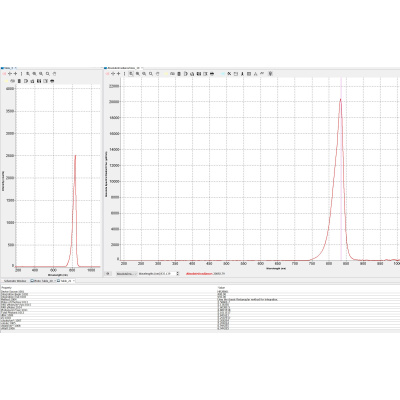Switch to the Photo Table tab
This screenshot has height=400, width=400.
(x=42, y=281)
